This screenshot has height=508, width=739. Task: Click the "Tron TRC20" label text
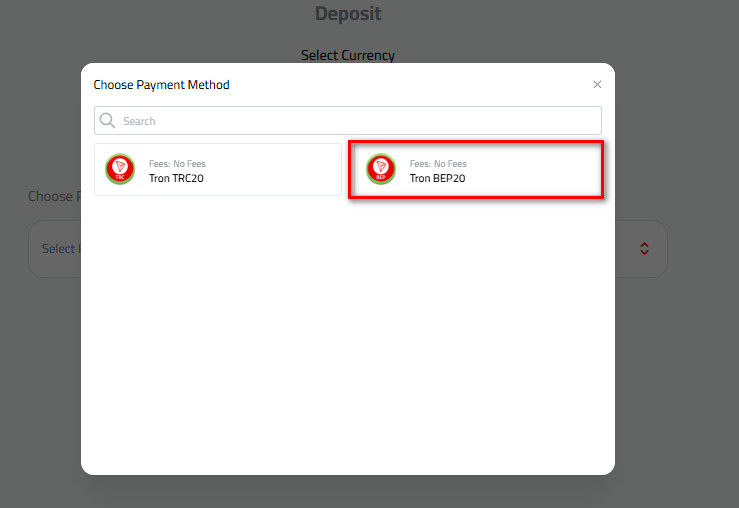176,178
